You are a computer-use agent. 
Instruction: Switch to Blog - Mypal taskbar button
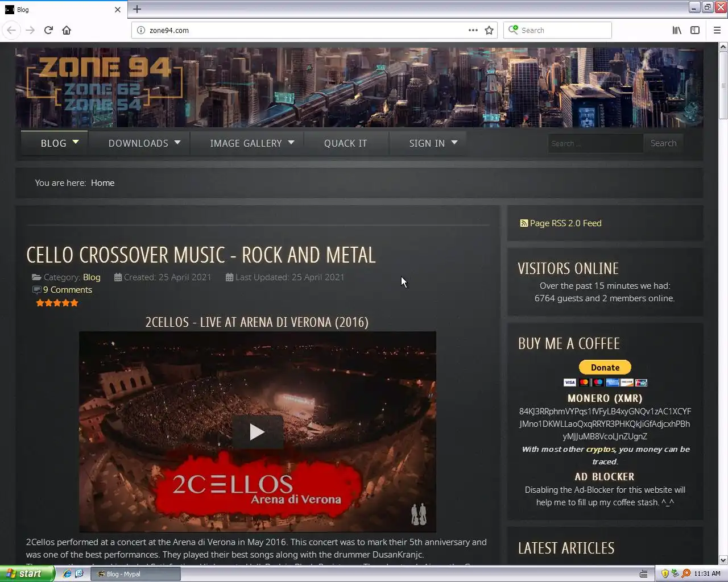click(135, 574)
